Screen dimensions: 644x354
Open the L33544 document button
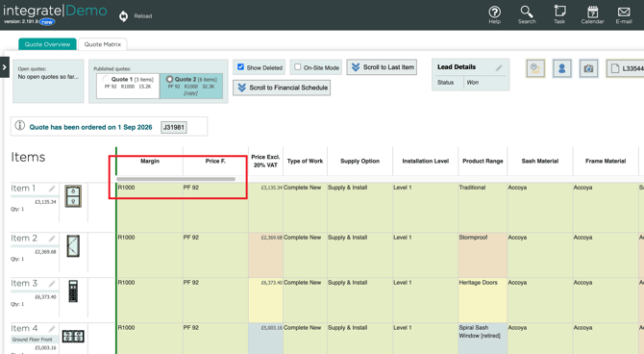click(625, 68)
